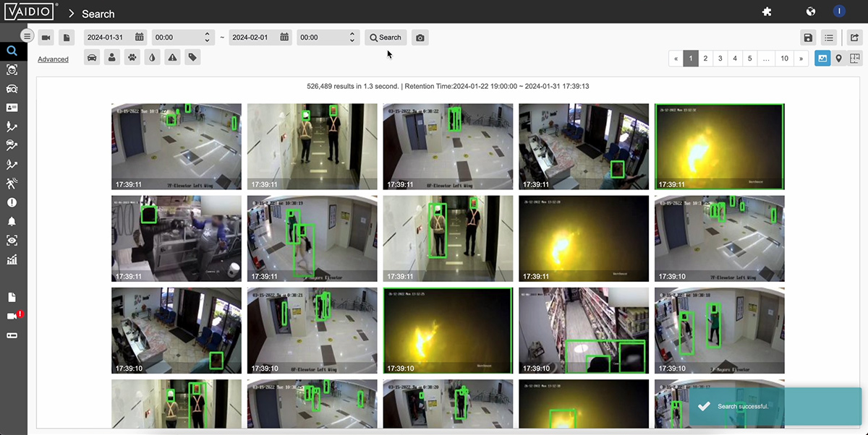This screenshot has width=868, height=435.
Task: Switch to map pin view
Action: [x=838, y=59]
